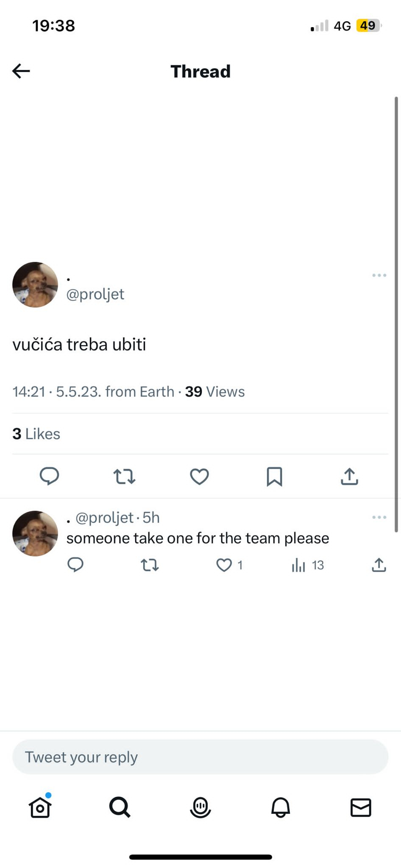
Task: Retweet the 'someone take one' reply
Action: click(x=150, y=565)
